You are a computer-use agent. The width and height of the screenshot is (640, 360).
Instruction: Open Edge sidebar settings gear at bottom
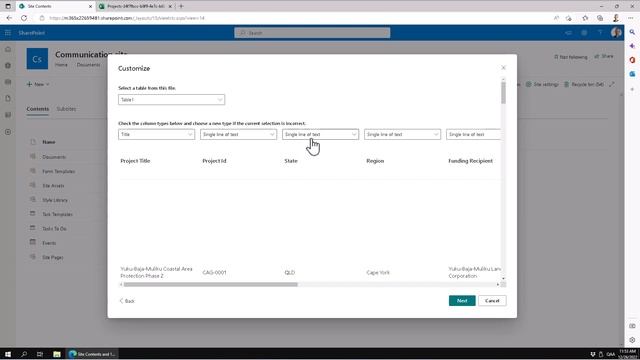[632, 340]
